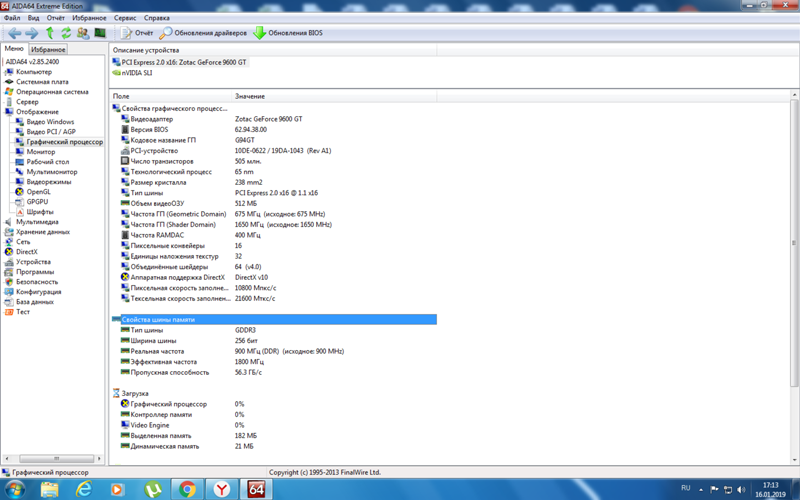
Task: Select nVIDIA SLI device entry
Action: [x=137, y=72]
